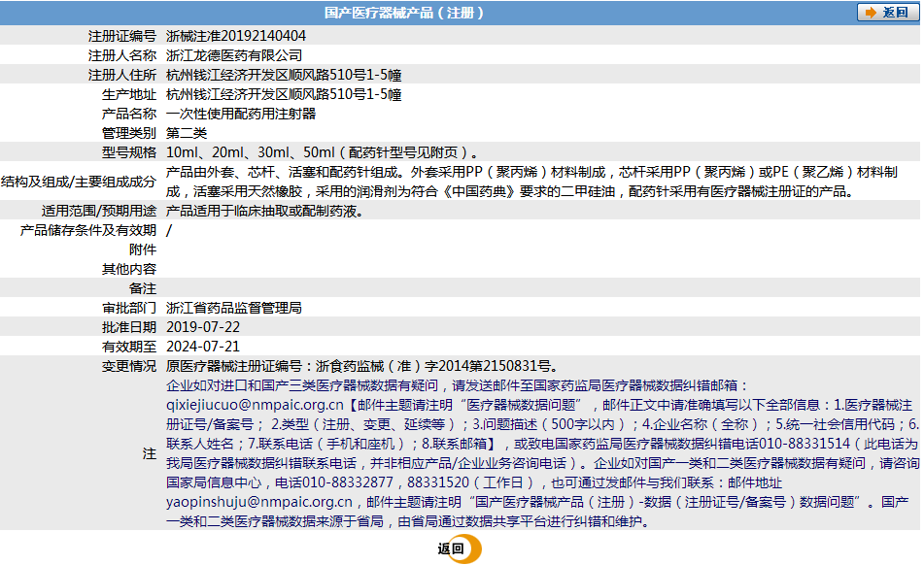The height and width of the screenshot is (565, 924).
Task: Click the 附件 label
Action: tap(143, 249)
